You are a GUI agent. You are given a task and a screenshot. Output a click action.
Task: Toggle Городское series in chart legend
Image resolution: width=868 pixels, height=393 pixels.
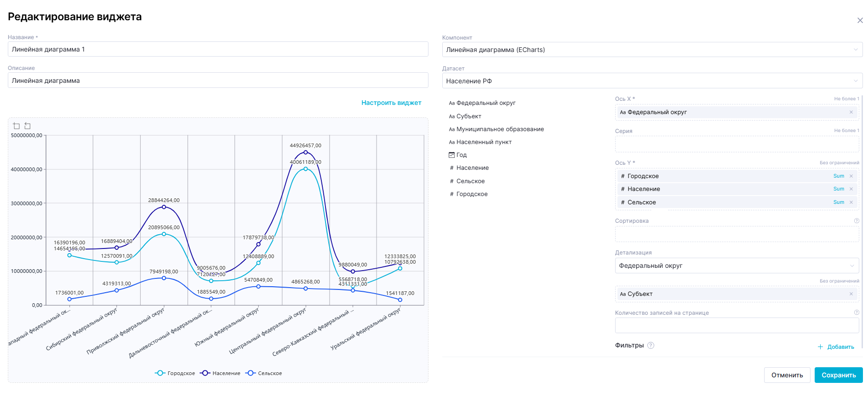point(175,373)
